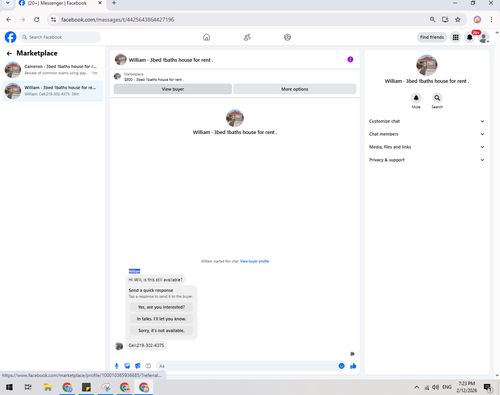Open the notifications bell icon
Viewport: 500px width, 395px height.
[x=470, y=37]
